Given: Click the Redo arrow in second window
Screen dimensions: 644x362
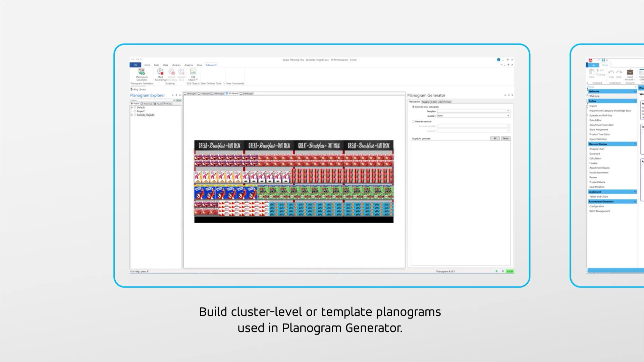Looking at the screenshot, I should click(619, 73).
